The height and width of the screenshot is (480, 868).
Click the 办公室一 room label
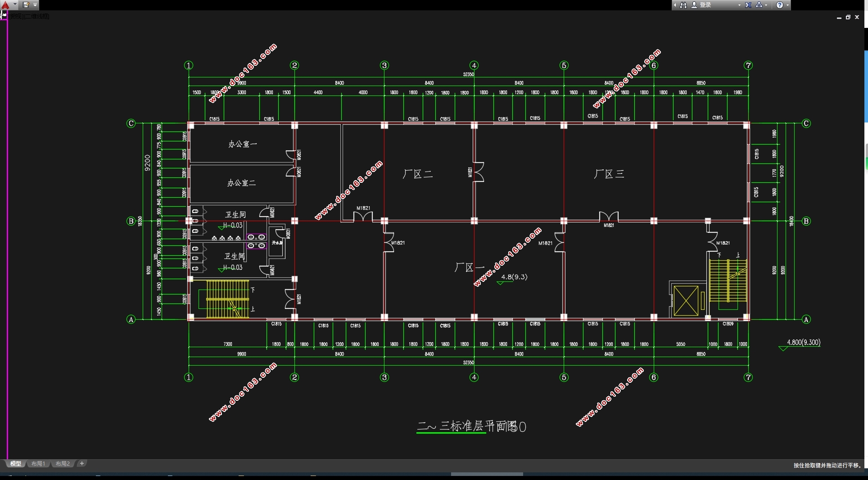[x=243, y=144]
